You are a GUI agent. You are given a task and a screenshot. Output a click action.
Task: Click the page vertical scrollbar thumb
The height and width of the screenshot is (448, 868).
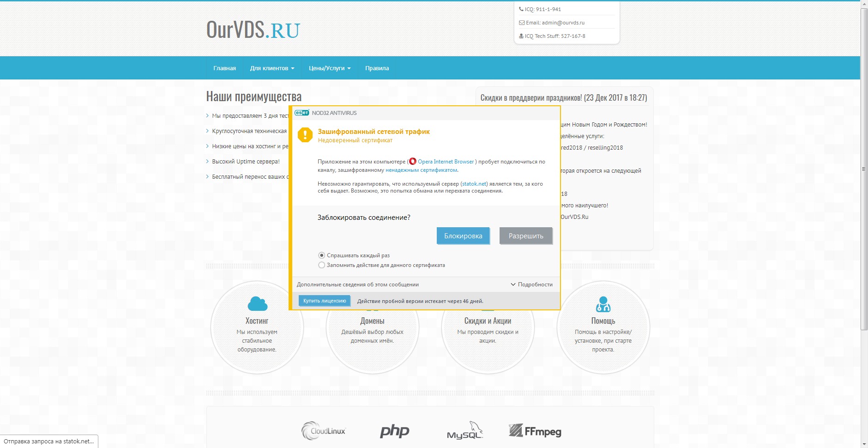864,169
